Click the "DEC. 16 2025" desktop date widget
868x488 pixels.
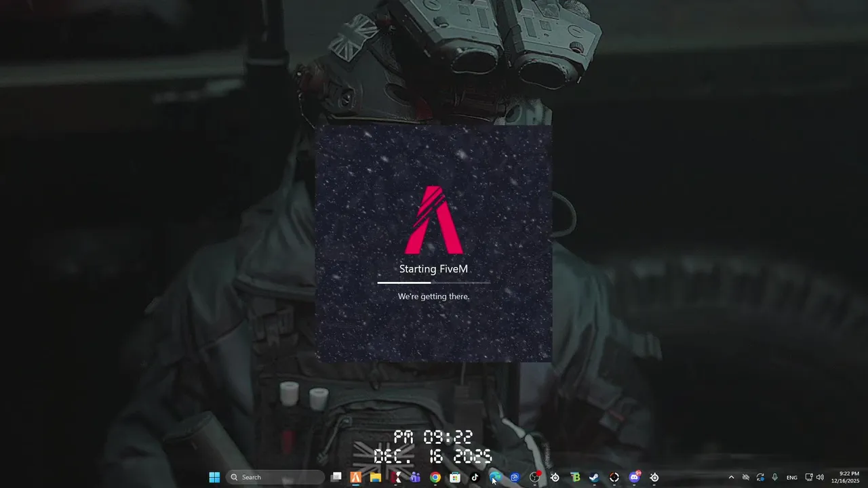click(433, 455)
